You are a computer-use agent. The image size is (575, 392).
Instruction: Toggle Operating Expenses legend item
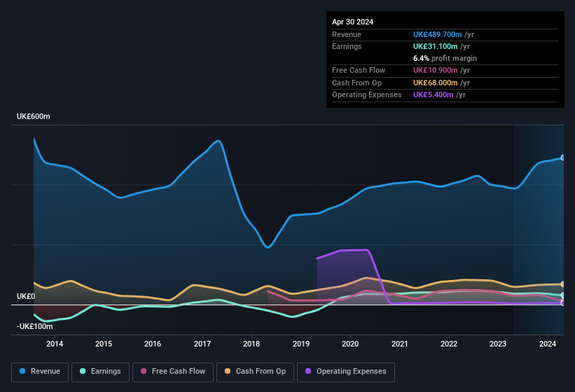click(x=346, y=371)
